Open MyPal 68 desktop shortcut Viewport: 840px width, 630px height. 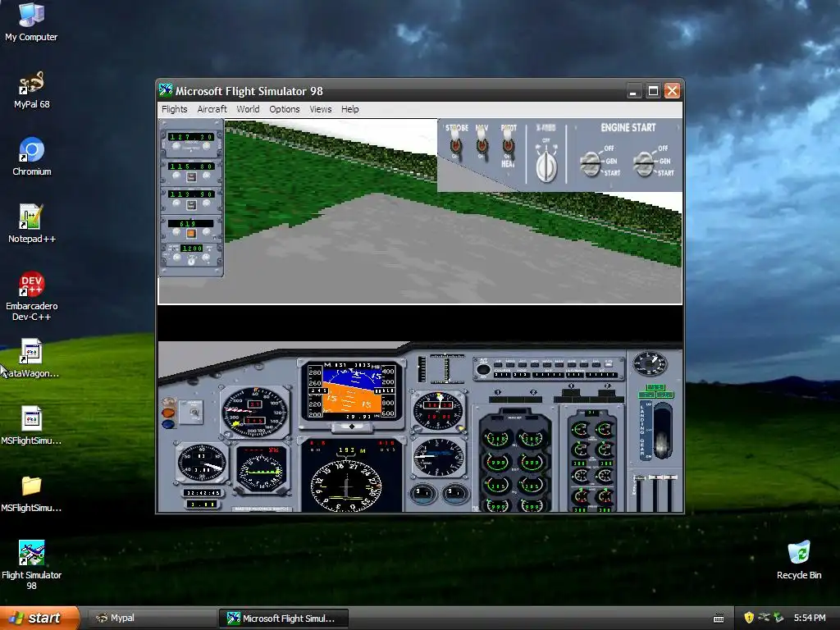click(x=31, y=89)
